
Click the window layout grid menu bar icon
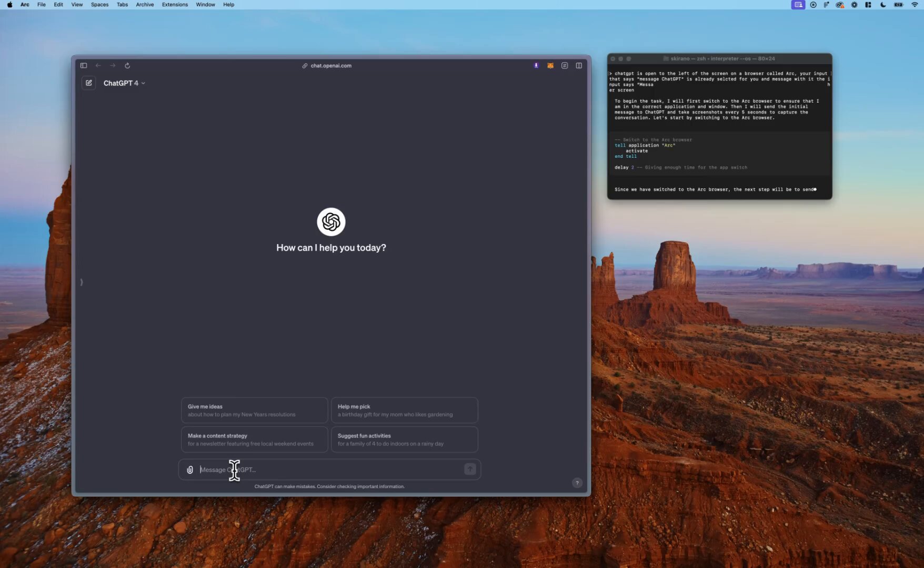click(x=868, y=5)
